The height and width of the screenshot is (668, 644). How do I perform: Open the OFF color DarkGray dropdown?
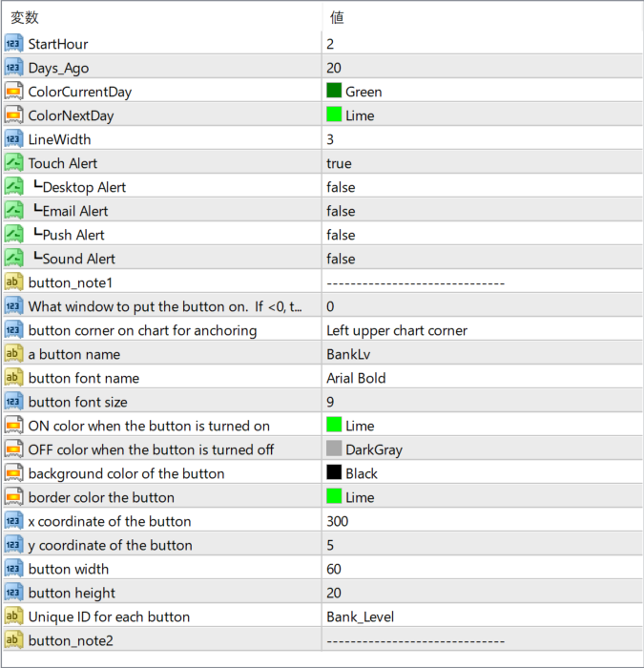(x=482, y=449)
